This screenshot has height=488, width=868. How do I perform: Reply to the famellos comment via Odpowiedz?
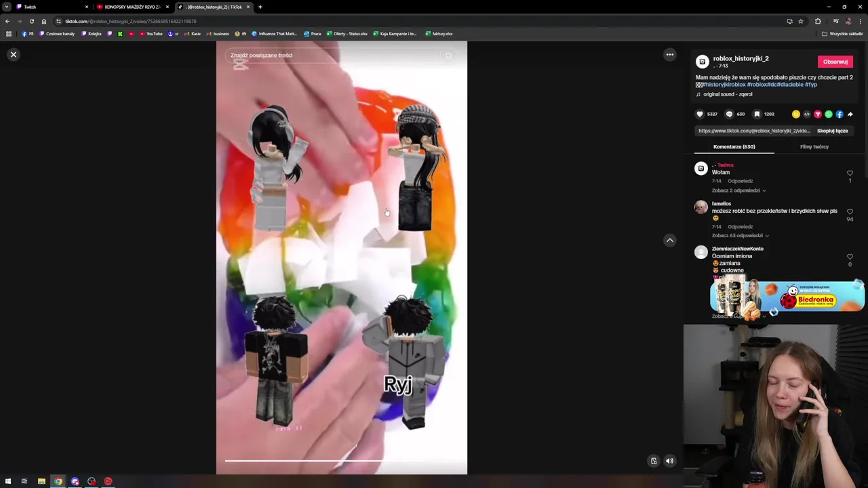[x=741, y=226]
